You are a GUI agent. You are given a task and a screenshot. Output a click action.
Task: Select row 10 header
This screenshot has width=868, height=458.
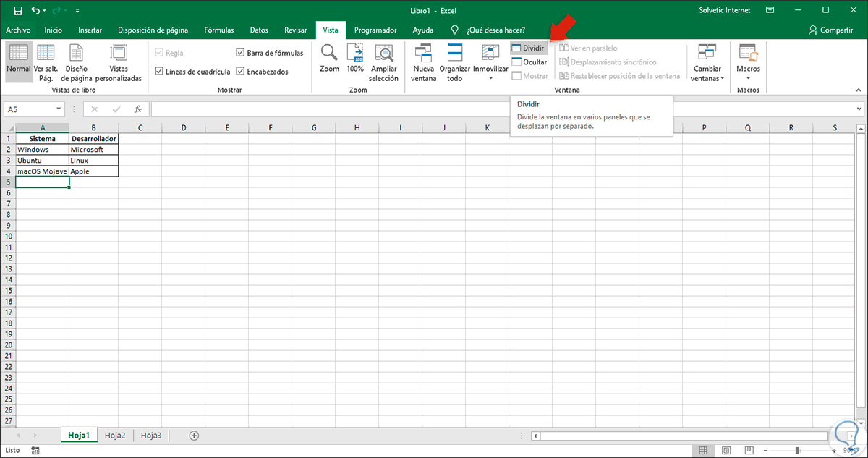pyautogui.click(x=8, y=237)
